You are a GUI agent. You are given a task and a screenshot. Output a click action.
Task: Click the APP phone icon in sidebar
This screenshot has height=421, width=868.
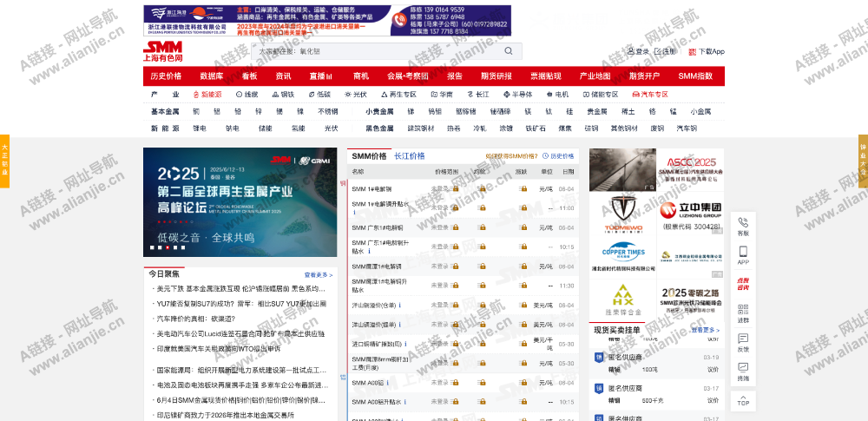coord(743,252)
